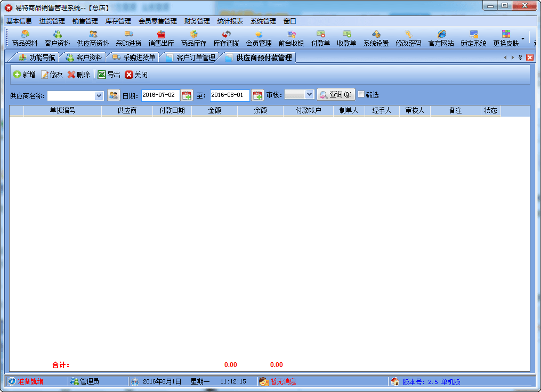Open 商品资料 from the toolbar

click(x=25, y=38)
